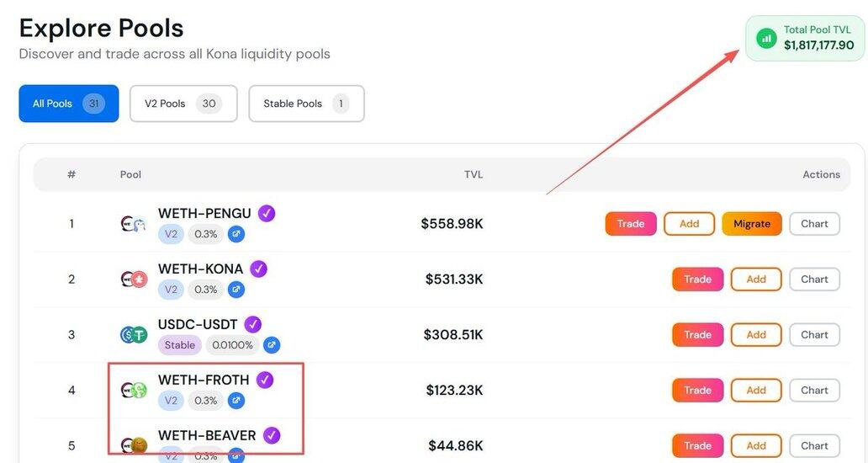Click the WETH-FROTH token pair icon

[x=134, y=391]
